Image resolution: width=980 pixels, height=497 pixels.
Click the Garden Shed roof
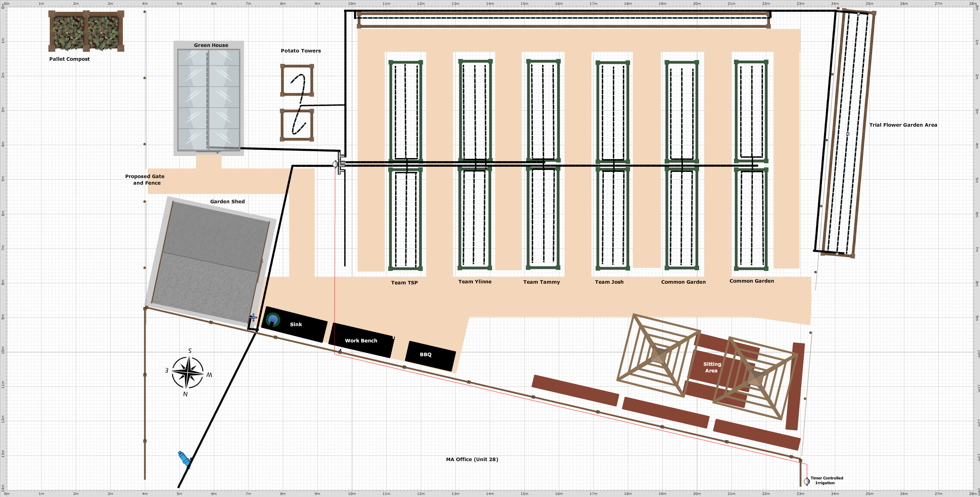pos(211,263)
